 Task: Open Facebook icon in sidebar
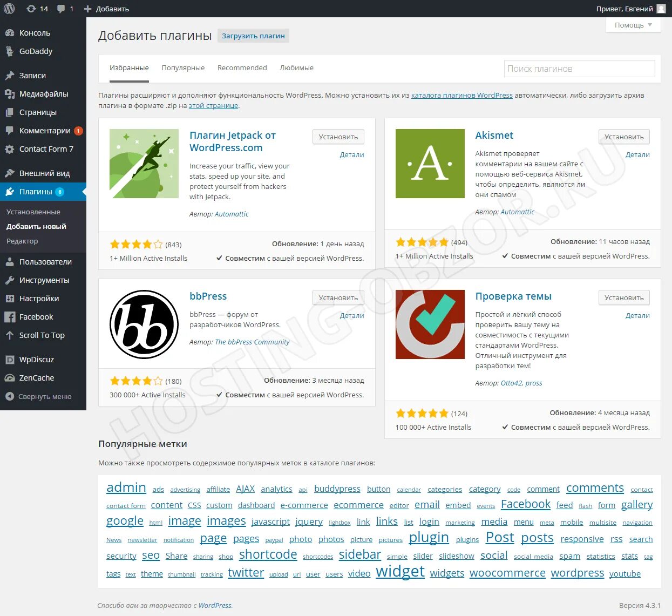coord(10,317)
